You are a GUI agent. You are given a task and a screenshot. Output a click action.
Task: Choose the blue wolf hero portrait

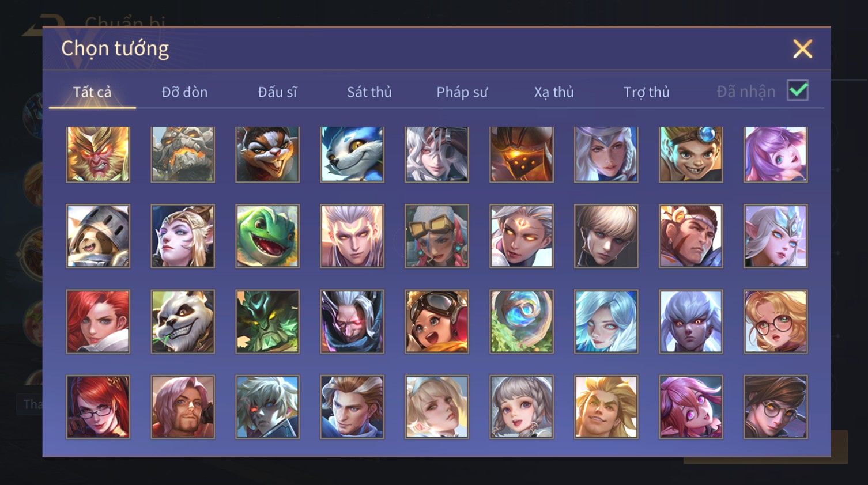click(x=352, y=154)
